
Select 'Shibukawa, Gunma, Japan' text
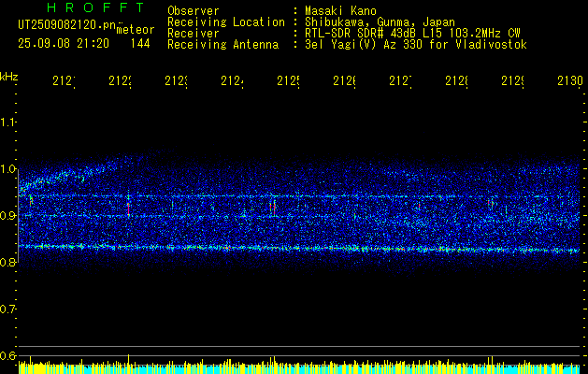[x=380, y=22]
